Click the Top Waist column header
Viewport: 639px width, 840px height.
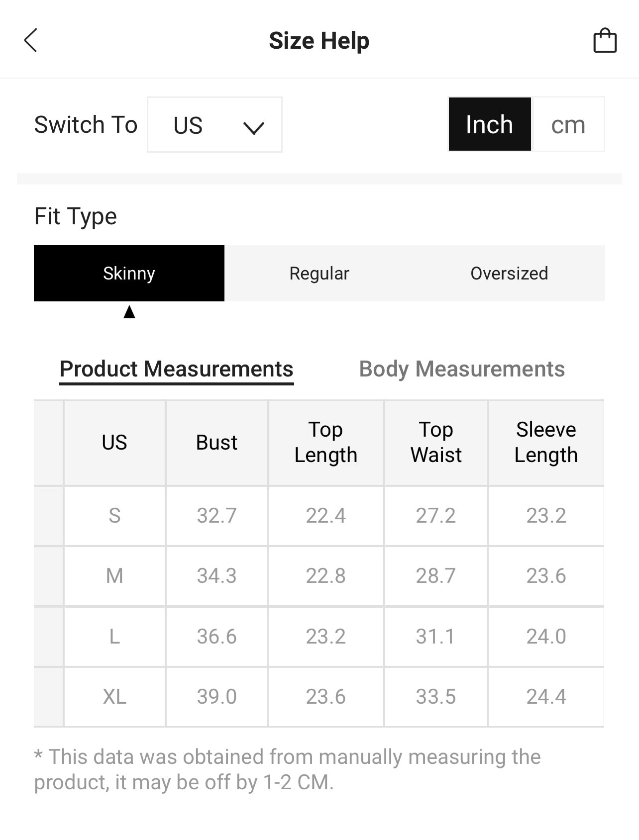[436, 443]
